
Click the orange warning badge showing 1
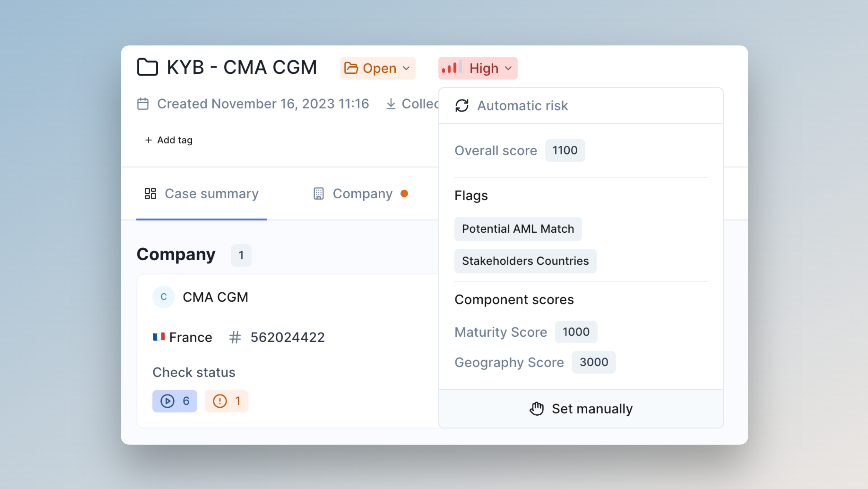226,401
